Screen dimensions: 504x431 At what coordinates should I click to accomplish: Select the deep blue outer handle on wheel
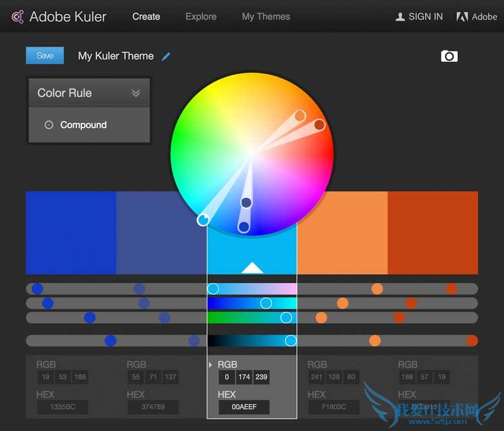(244, 227)
